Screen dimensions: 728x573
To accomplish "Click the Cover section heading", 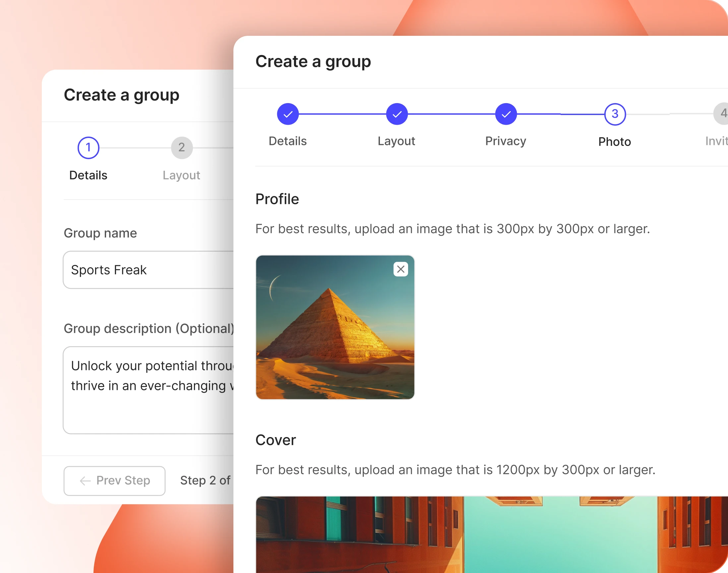I will click(x=275, y=440).
